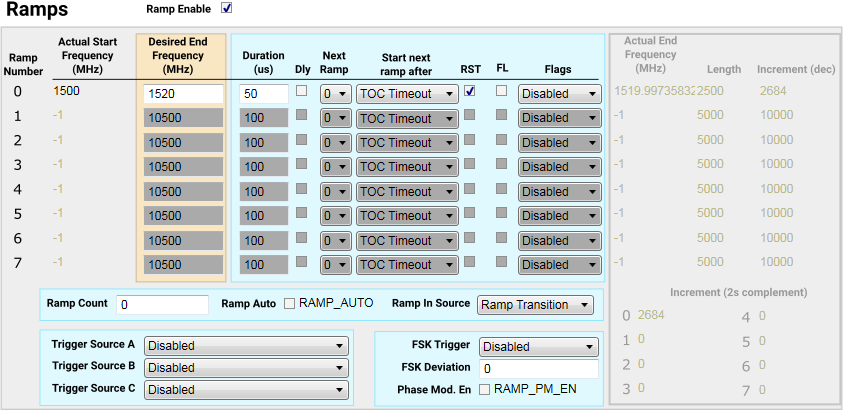
Task: Toggle Dly checkbox for ramp 5
Action: coord(302,212)
